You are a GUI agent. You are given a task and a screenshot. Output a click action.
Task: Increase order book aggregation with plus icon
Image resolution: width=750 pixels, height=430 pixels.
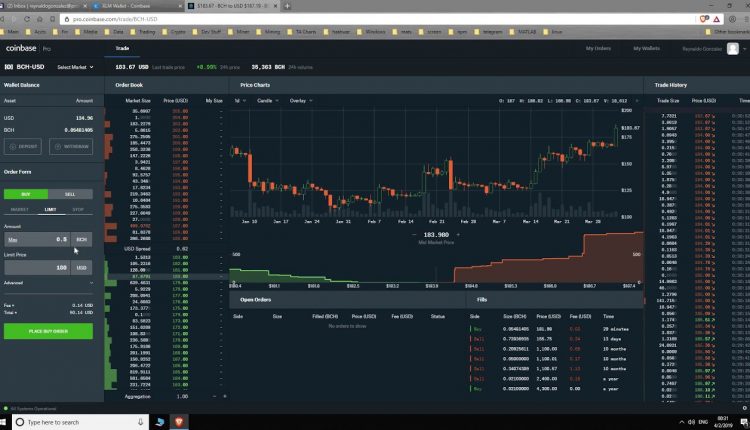click(x=224, y=396)
